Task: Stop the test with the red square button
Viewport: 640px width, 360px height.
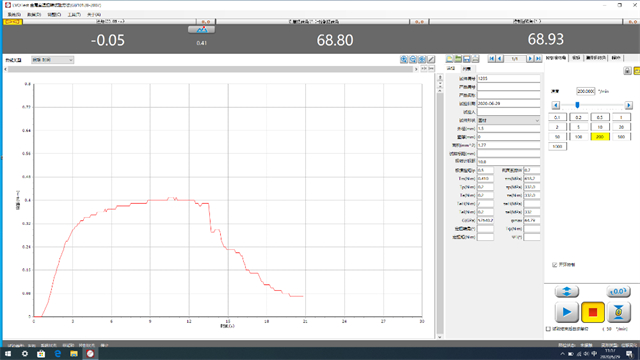Action: coord(593,312)
